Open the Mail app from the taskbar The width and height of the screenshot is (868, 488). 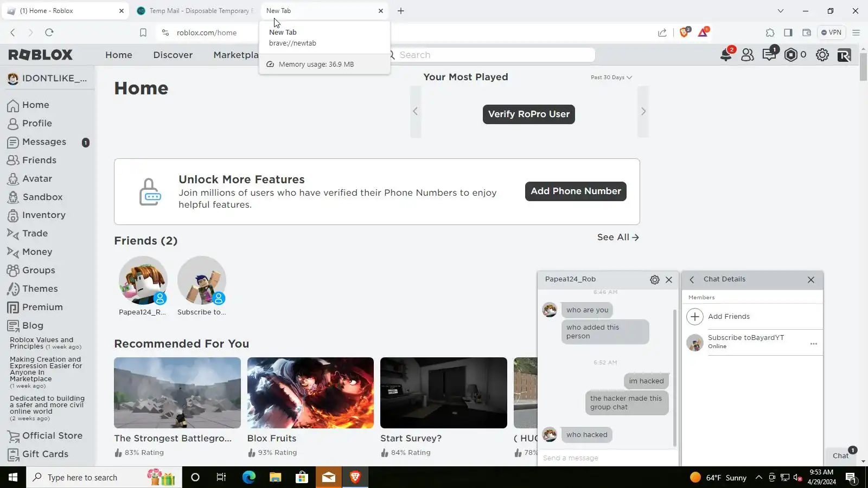point(329,477)
